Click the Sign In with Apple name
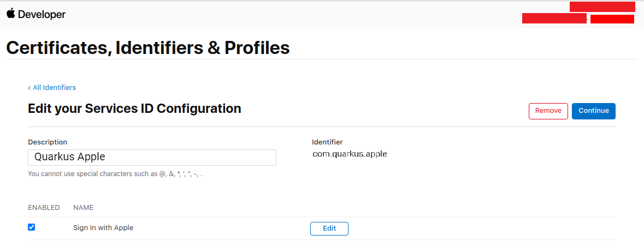 [x=103, y=228]
